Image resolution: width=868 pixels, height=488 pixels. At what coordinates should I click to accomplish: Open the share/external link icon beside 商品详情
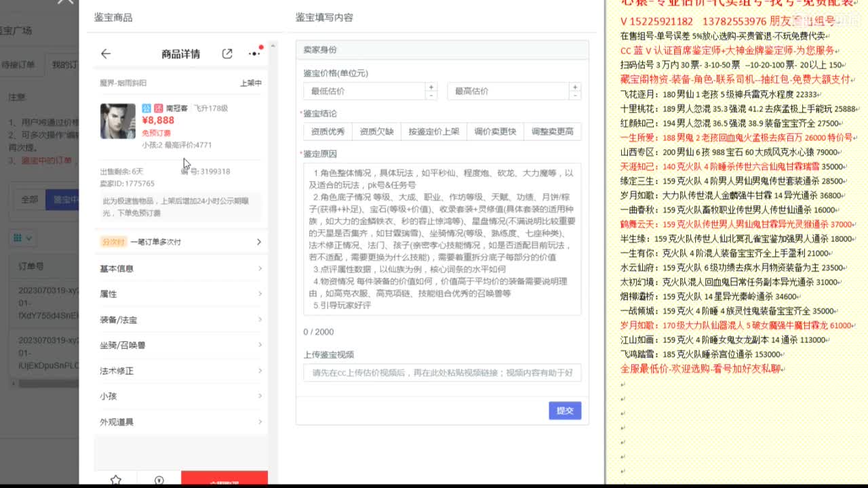(x=227, y=53)
